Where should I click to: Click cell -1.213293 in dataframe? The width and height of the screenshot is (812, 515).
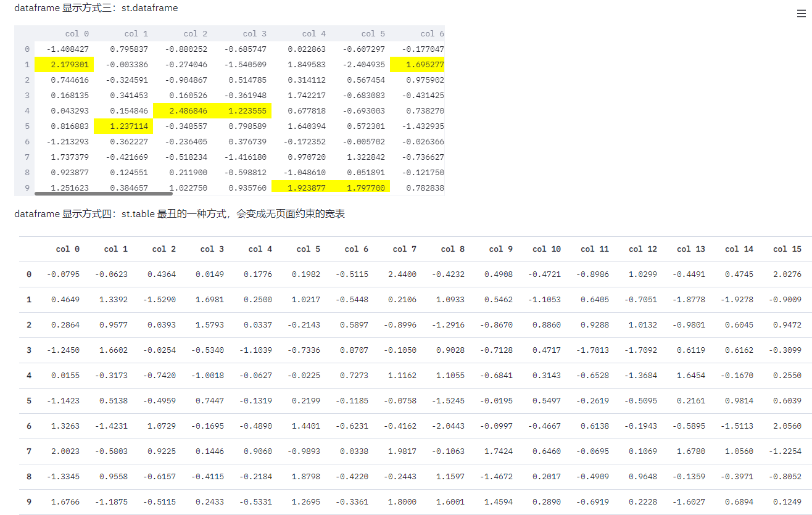[64, 141]
